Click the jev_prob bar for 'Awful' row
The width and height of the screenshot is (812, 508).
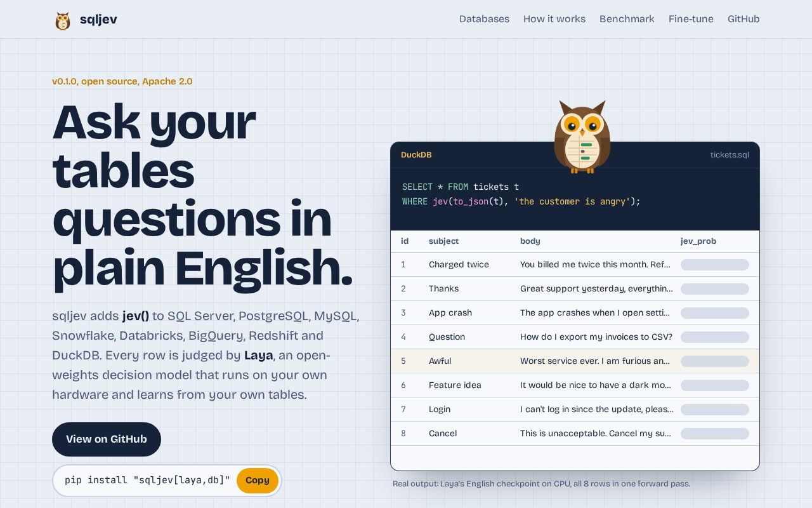click(x=715, y=361)
